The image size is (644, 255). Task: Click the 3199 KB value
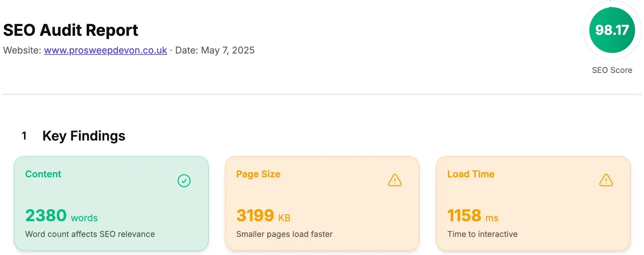coord(263,216)
